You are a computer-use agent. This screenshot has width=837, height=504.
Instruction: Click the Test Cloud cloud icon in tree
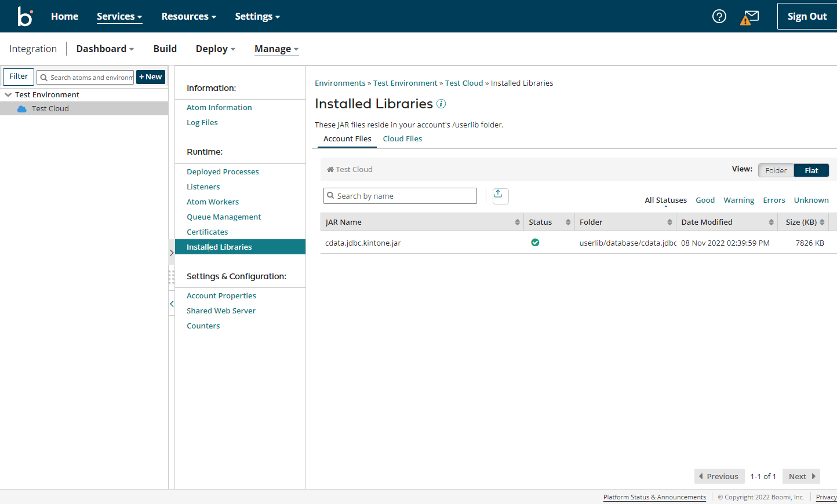pos(22,109)
